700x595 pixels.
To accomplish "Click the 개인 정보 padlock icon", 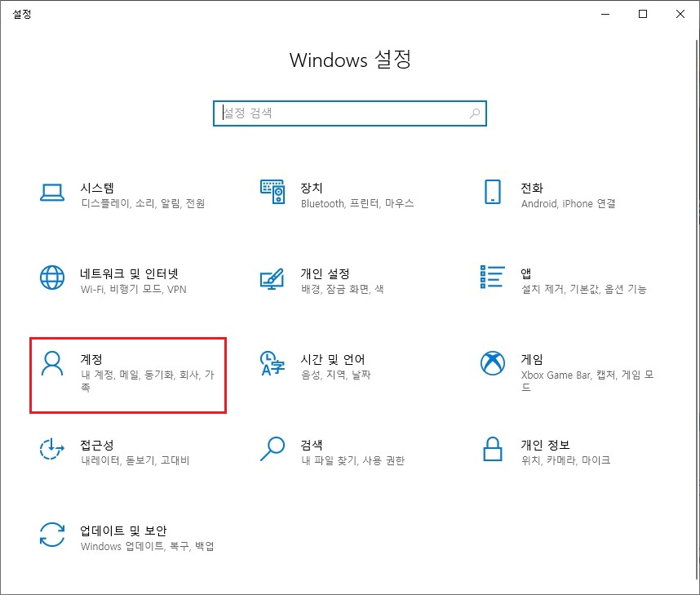I will [493, 450].
